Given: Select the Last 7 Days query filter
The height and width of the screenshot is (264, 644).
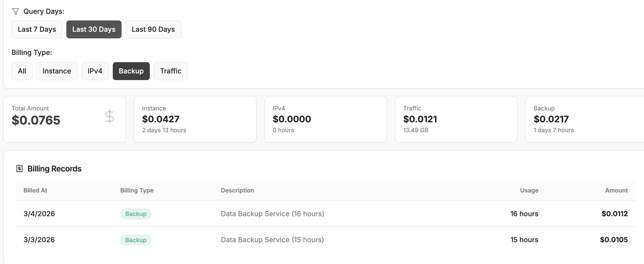Looking at the screenshot, I should click(x=37, y=29).
